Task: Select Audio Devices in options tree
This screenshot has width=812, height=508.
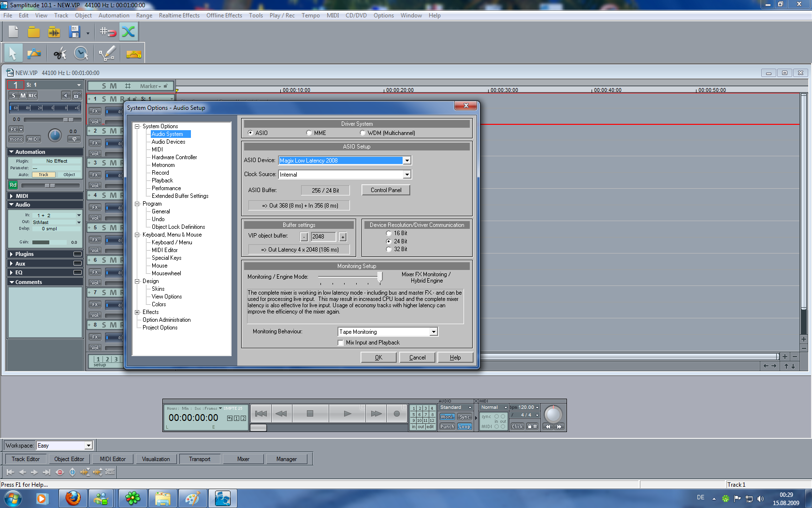Action: pyautogui.click(x=168, y=142)
